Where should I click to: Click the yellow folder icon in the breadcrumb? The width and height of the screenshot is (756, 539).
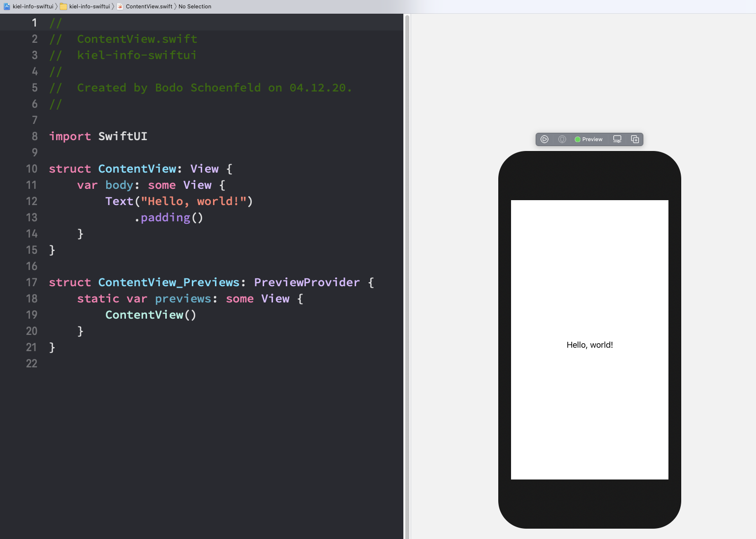[x=63, y=6]
